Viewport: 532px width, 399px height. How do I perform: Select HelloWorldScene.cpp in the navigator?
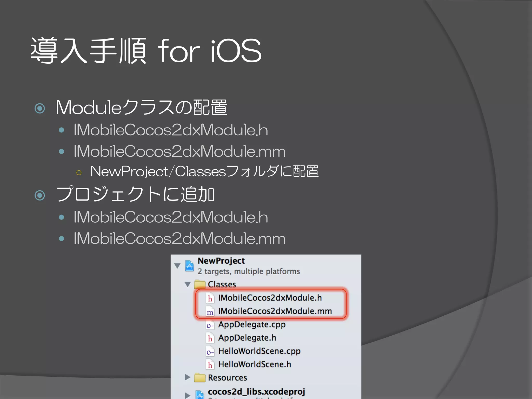259,351
